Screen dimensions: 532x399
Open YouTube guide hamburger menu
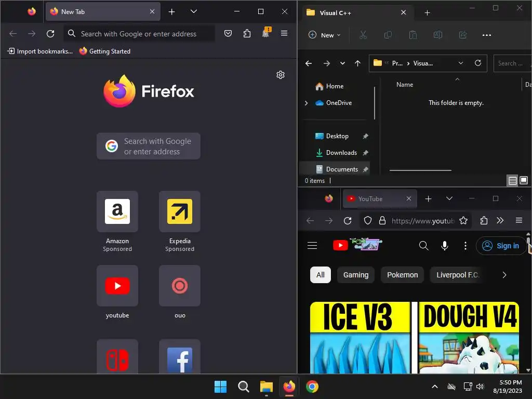(x=312, y=245)
